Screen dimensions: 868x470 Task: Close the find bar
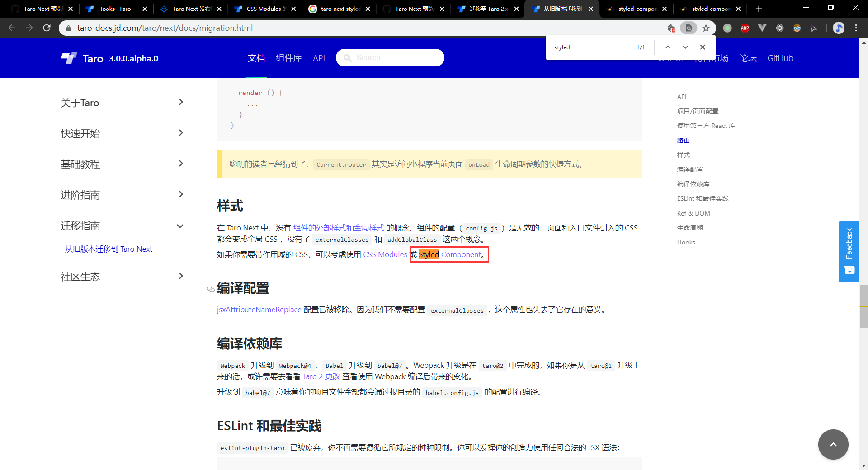[x=703, y=47]
